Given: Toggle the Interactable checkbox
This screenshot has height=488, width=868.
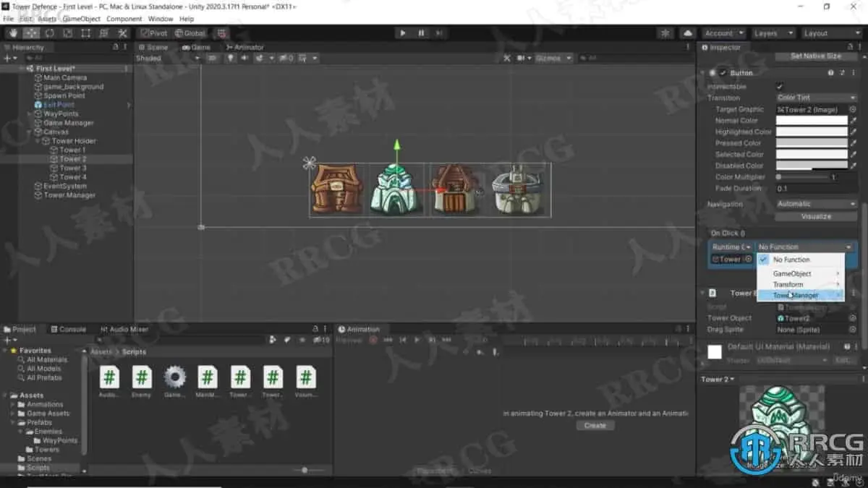Looking at the screenshot, I should [780, 86].
